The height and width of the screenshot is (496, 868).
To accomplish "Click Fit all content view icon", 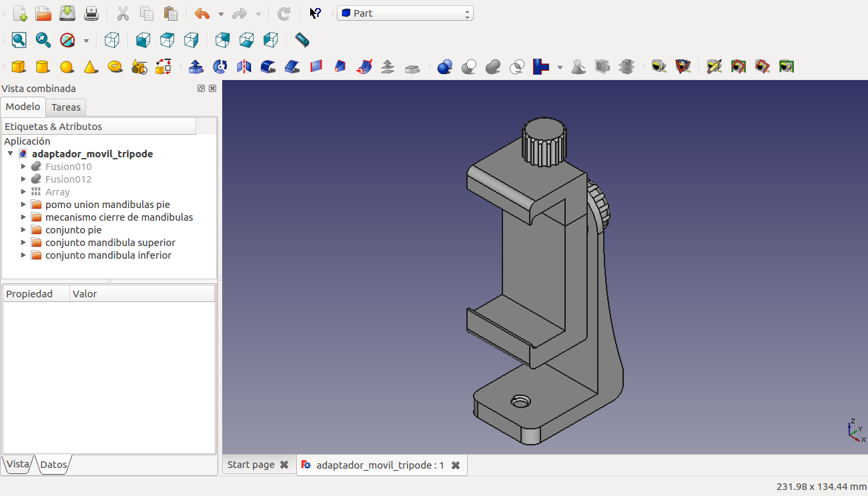I will [x=19, y=40].
